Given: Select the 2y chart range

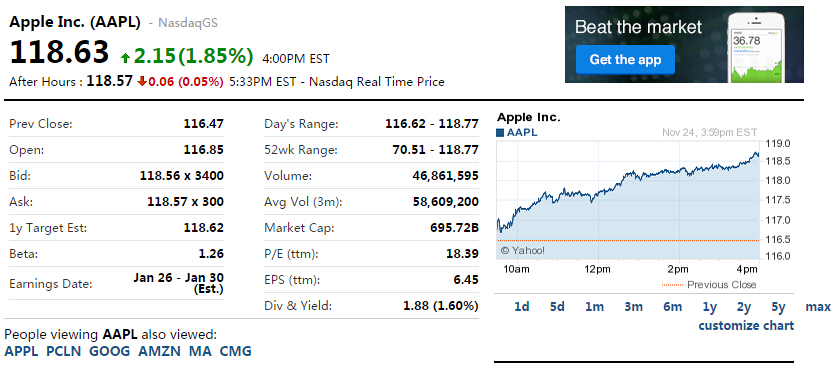Looking at the screenshot, I should click(744, 307).
